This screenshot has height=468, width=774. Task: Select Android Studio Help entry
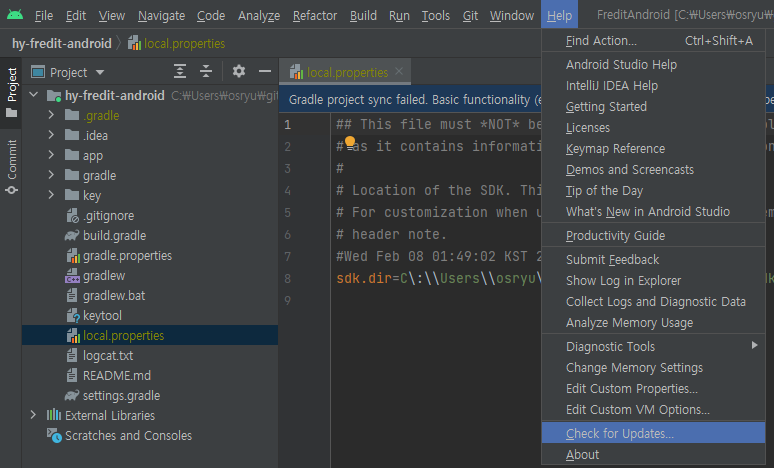(653, 64)
